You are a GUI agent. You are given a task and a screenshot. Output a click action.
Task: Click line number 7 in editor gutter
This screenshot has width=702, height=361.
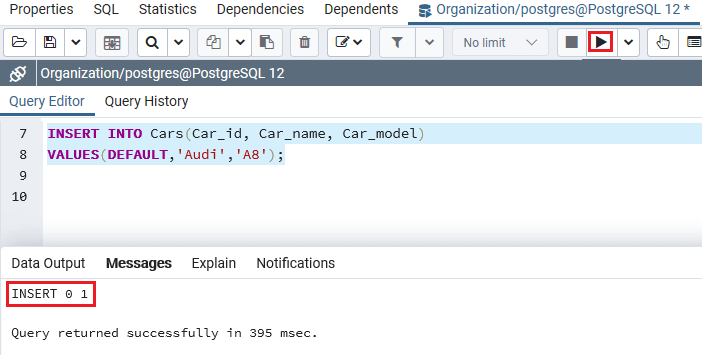click(x=23, y=133)
